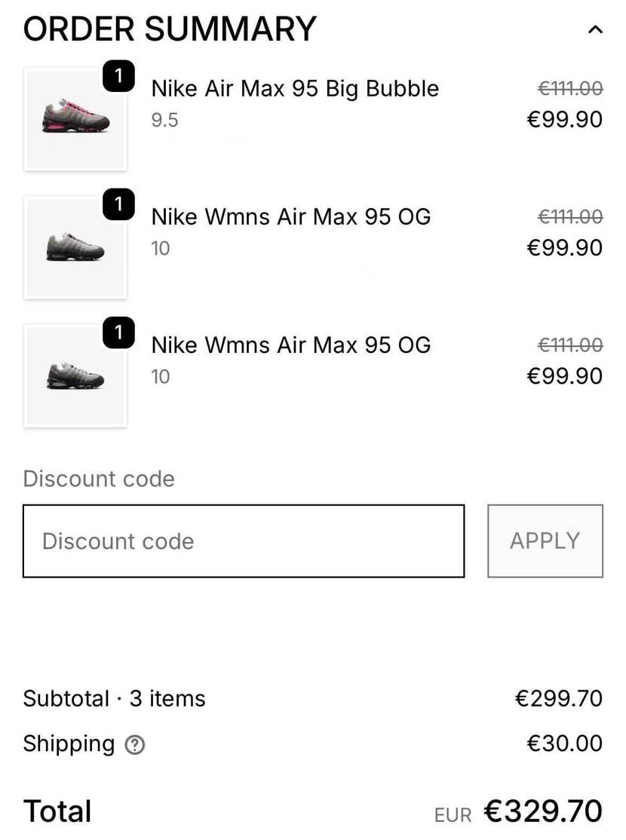The width and height of the screenshot is (626, 840).
Task: Focus the Discount code input field
Action: 243,541
